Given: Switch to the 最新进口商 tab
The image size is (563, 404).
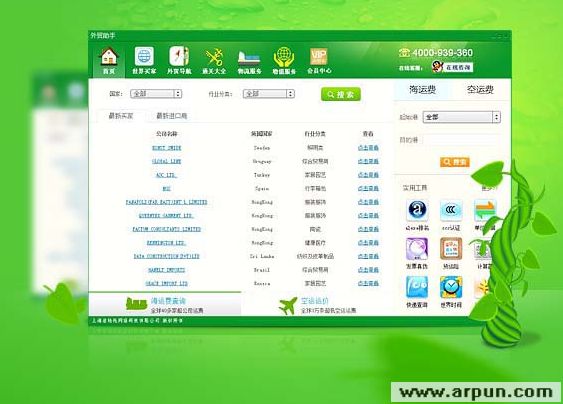Looking at the screenshot, I should [x=172, y=116].
